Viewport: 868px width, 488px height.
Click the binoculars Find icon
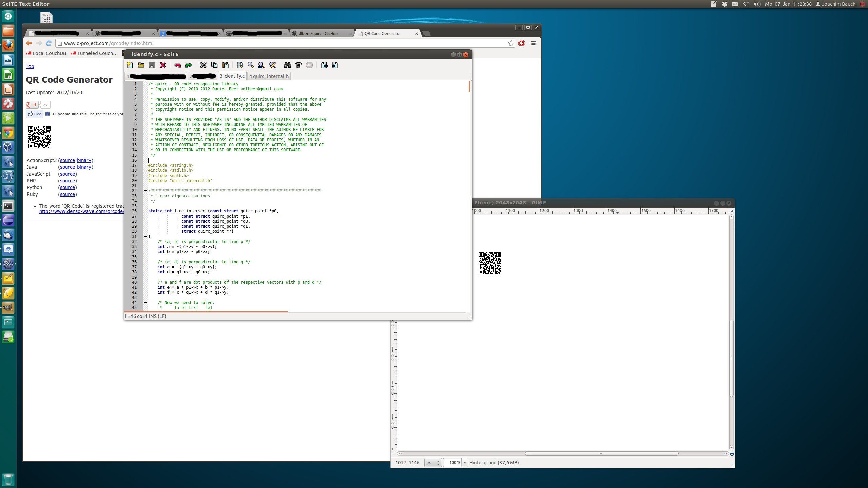[287, 65]
